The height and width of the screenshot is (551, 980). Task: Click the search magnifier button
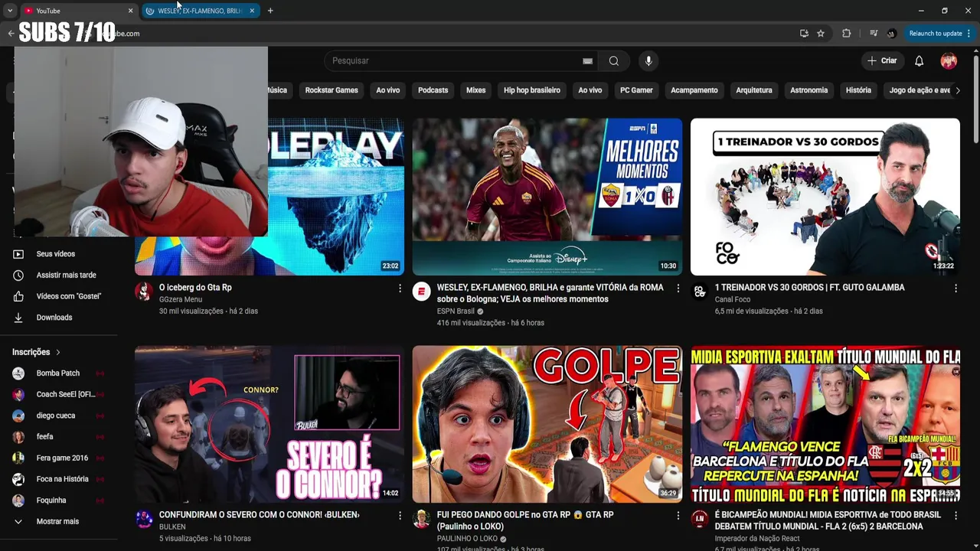613,61
